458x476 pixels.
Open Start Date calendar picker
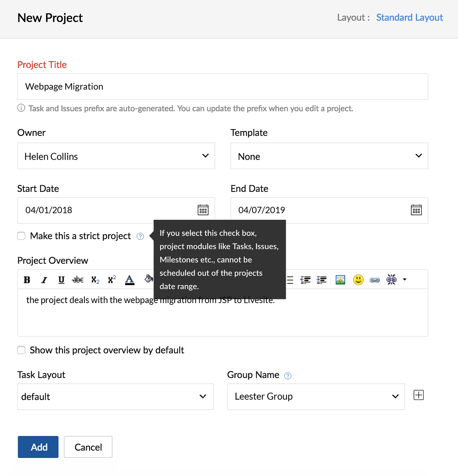point(203,210)
